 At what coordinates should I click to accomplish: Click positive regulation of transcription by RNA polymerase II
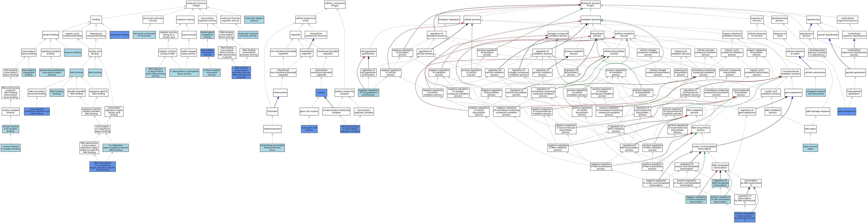tap(745, 217)
